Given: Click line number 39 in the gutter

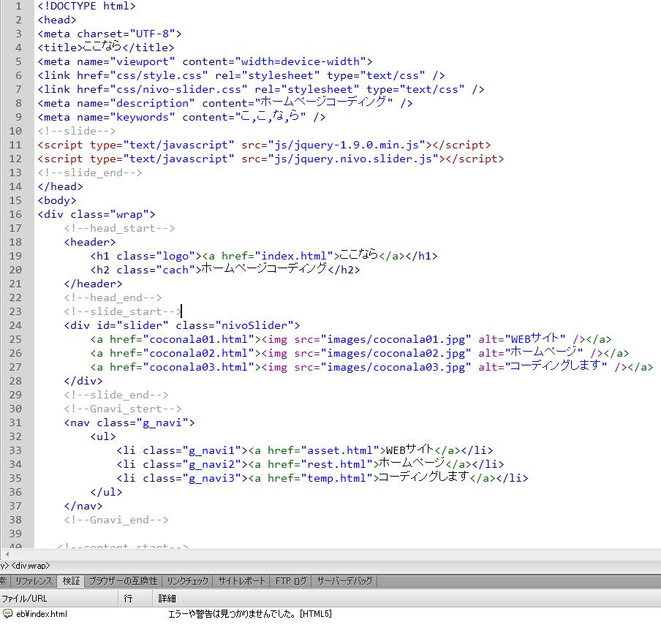Looking at the screenshot, I should (x=15, y=534).
